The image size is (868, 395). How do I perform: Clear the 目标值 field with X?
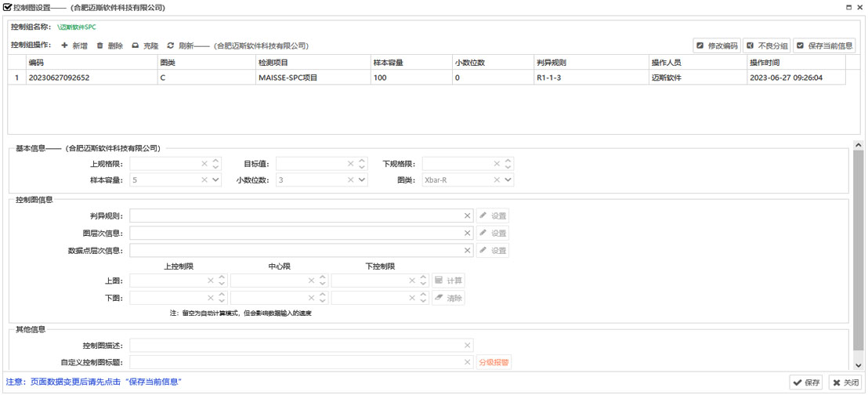tap(351, 164)
